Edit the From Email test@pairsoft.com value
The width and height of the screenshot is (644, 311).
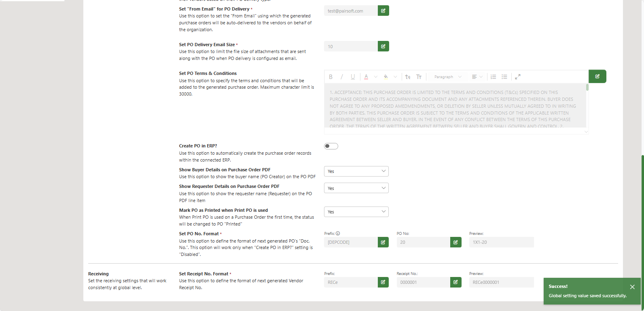coord(383,11)
